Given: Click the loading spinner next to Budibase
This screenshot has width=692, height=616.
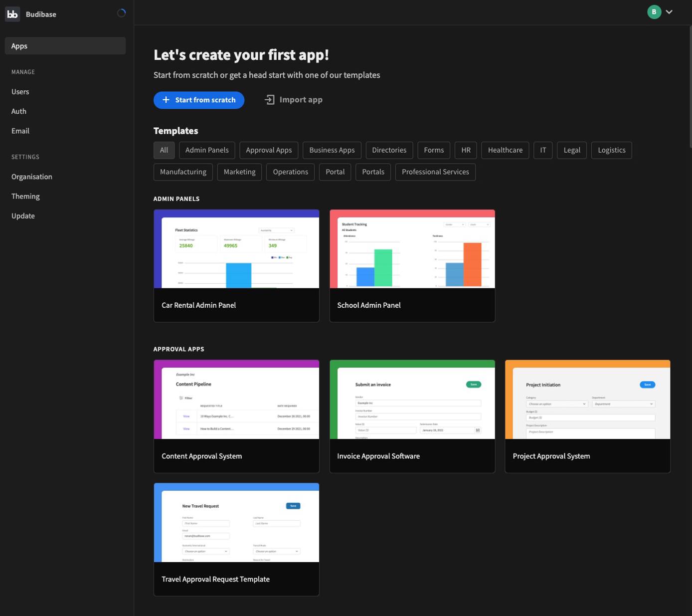Looking at the screenshot, I should (x=121, y=12).
